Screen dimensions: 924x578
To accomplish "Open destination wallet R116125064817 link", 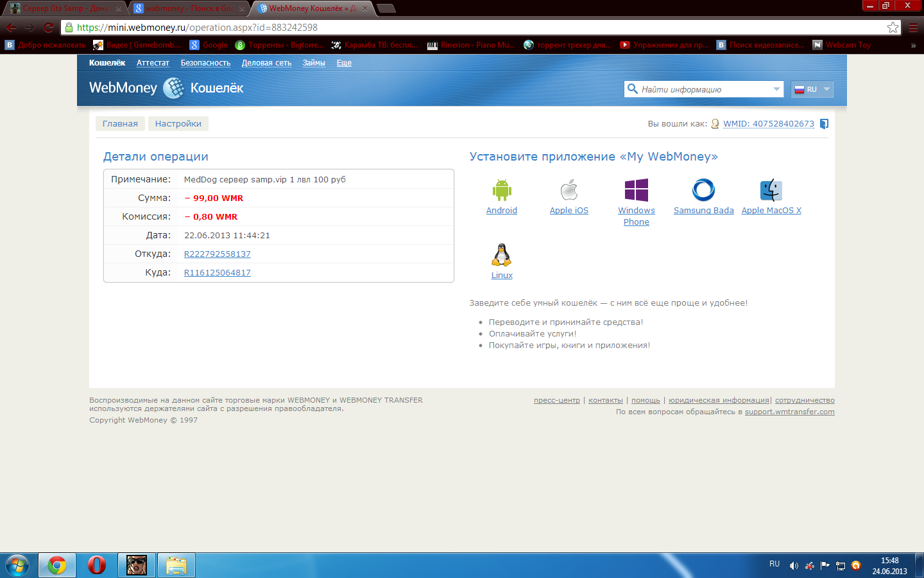I will (x=218, y=273).
